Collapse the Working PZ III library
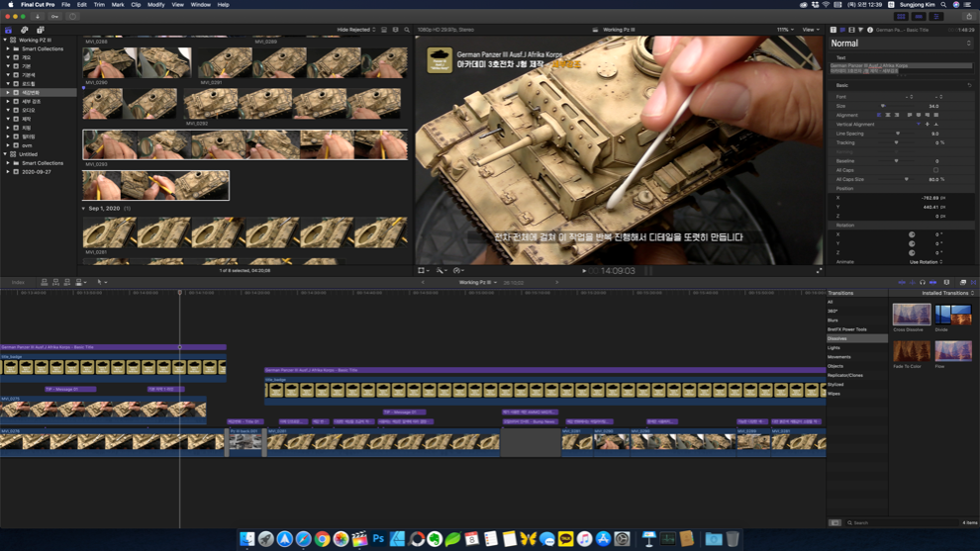Screen dimensions: 980x551 click(x=5, y=41)
